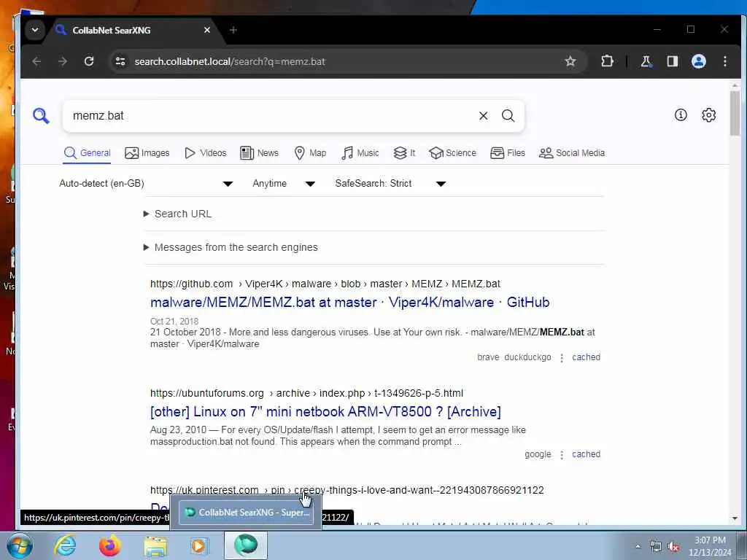Open a new browser tab
Screen dimensions: 747x560
tap(233, 30)
